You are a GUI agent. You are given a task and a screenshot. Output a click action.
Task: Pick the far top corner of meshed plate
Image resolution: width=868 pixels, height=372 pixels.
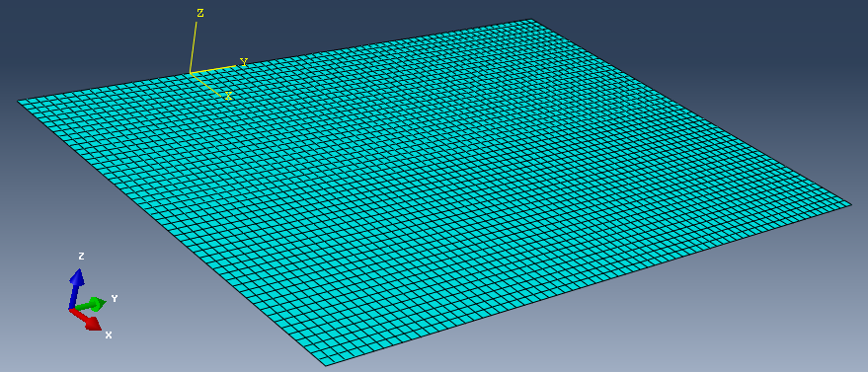530,20
